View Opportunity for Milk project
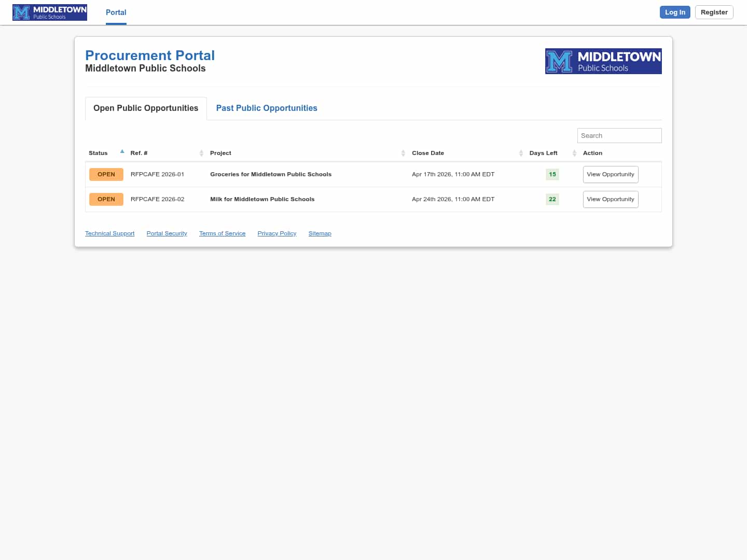The width and height of the screenshot is (747, 560). (610, 199)
